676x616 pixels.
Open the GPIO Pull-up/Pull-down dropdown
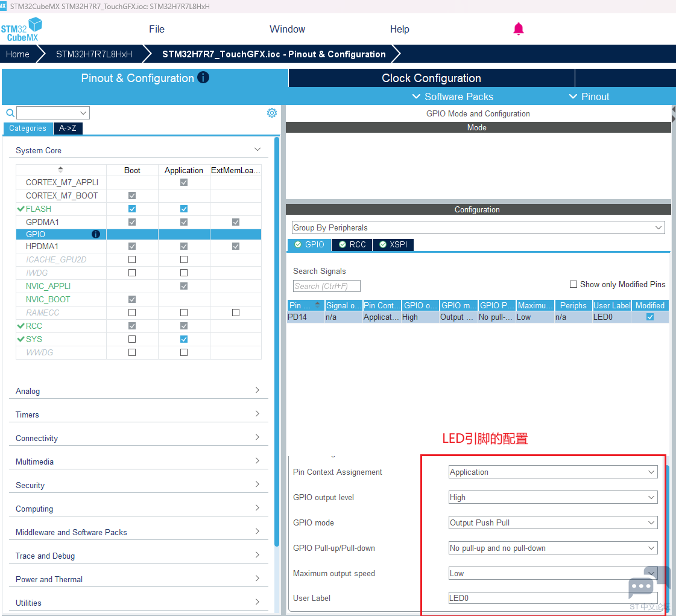click(553, 548)
